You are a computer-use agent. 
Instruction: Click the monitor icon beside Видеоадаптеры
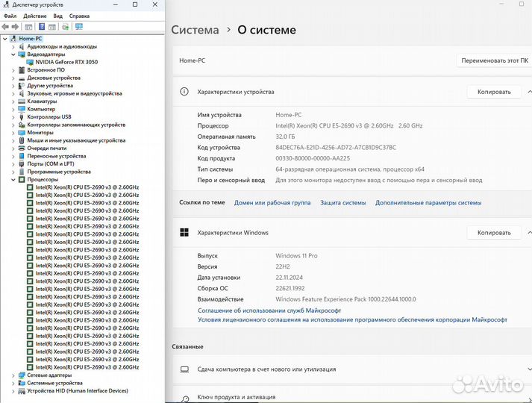[22, 54]
